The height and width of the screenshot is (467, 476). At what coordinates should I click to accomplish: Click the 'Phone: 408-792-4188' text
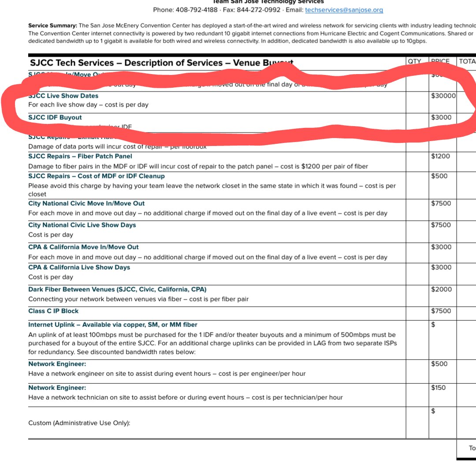(185, 10)
